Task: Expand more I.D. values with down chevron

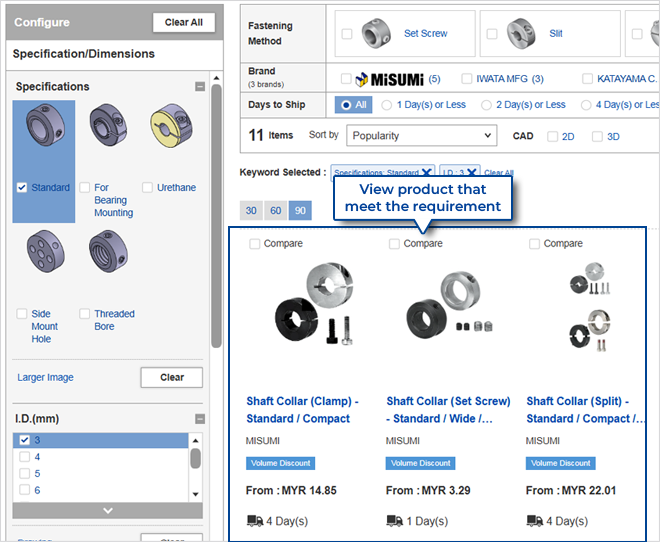Action: (107, 510)
